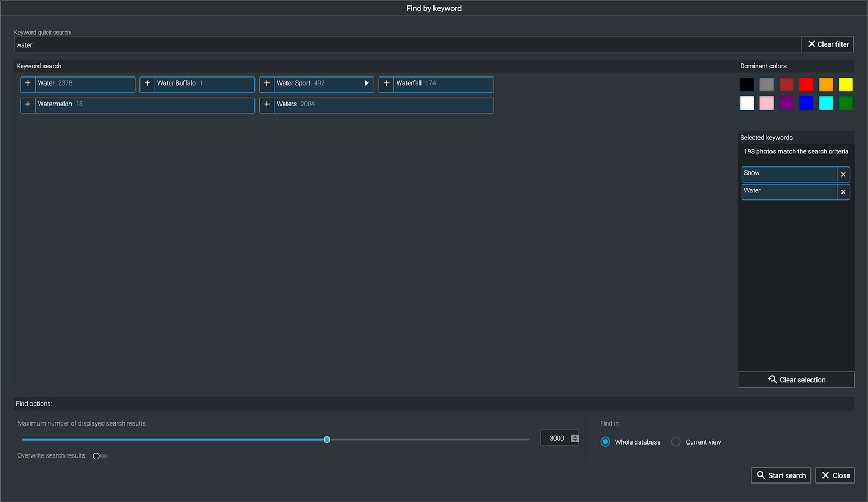Click the maximum results spinner arrows
This screenshot has width=868, height=502.
pyautogui.click(x=575, y=439)
